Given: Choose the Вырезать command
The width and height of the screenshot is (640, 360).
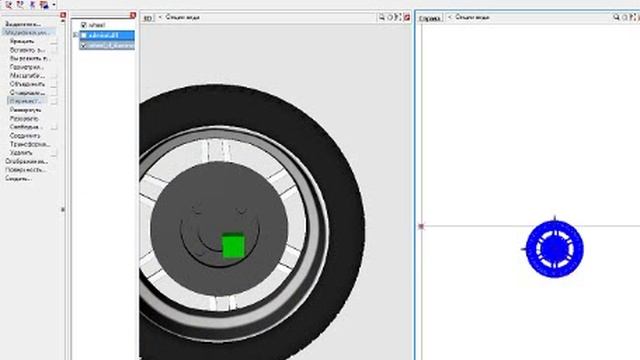Looking at the screenshot, I should [x=30, y=58].
